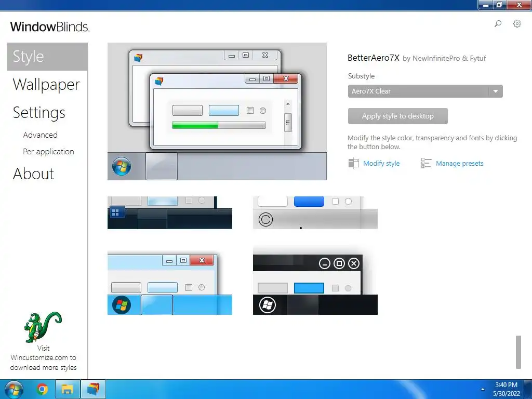The width and height of the screenshot is (532, 399).
Task: Open the search magnifier icon
Action: point(498,23)
